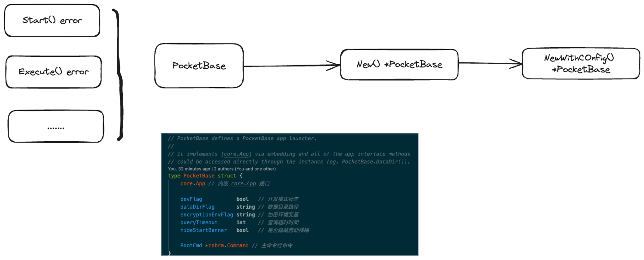Click the "// 主命令行命令" comment
Viewport: 644px width, 260px height.
click(272, 245)
